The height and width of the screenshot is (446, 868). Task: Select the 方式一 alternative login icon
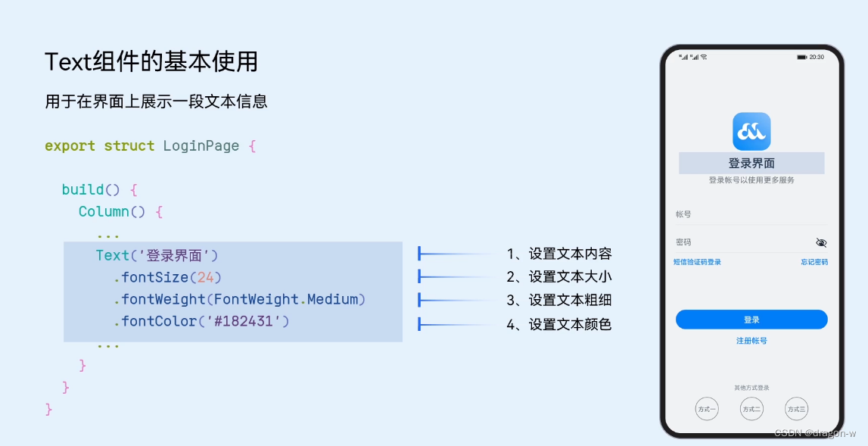706,408
